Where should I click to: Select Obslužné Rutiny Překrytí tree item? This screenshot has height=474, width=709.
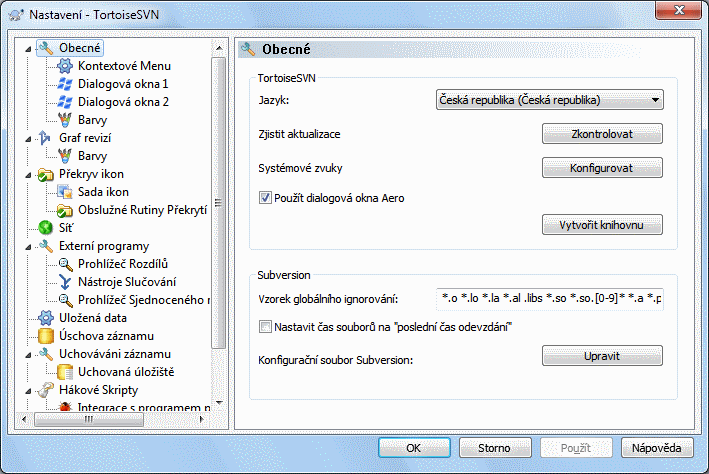142,210
